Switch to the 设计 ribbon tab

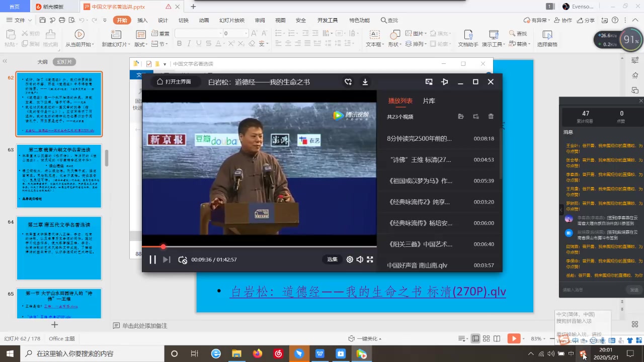[x=163, y=20]
